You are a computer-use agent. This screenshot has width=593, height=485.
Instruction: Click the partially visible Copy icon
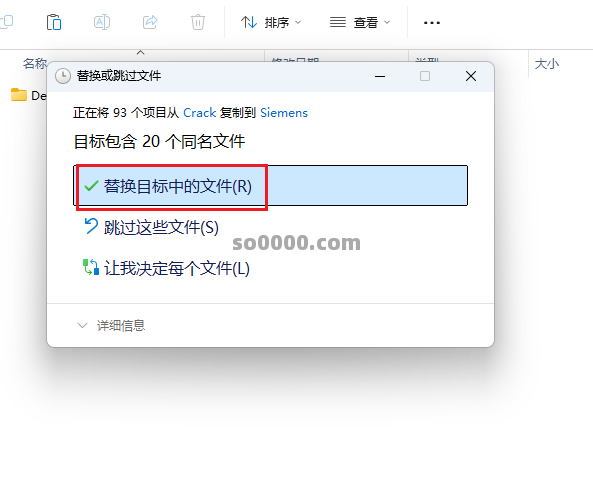pos(6,22)
